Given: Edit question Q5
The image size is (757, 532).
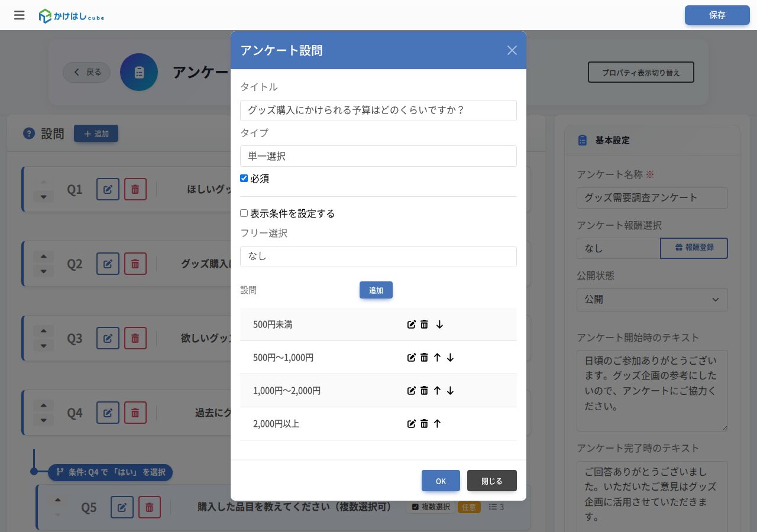Looking at the screenshot, I should tap(122, 507).
